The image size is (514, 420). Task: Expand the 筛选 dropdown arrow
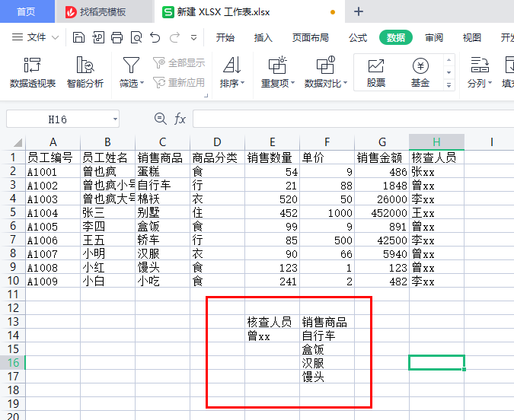coord(142,83)
